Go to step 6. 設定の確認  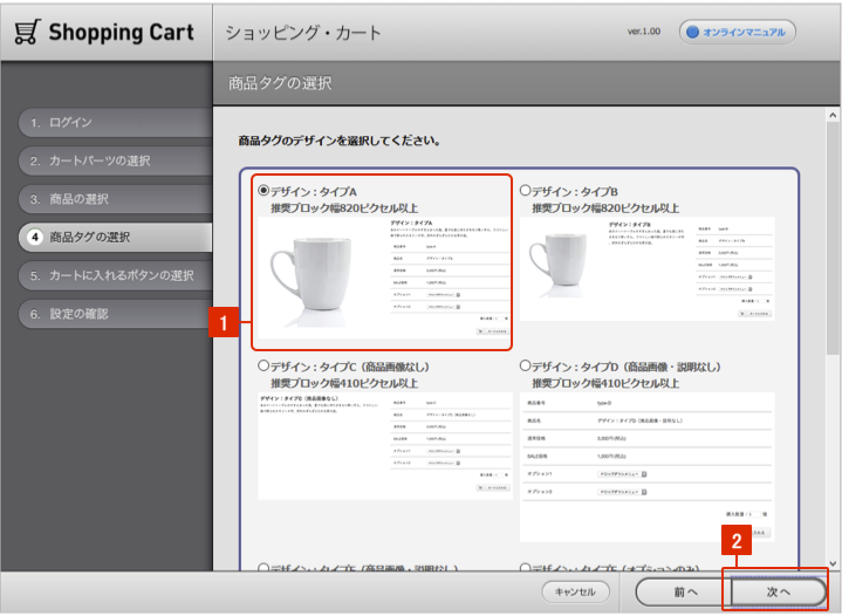pyautogui.click(x=115, y=314)
